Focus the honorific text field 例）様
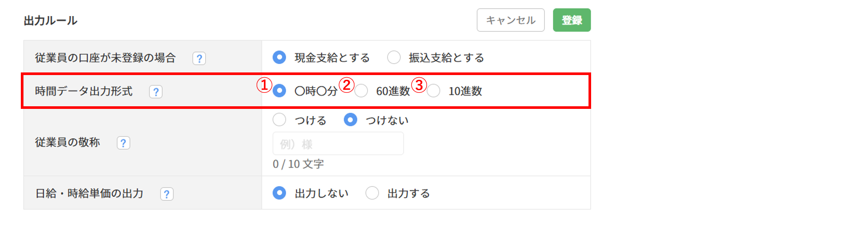Viewport: 868px width, 239px height. click(x=338, y=144)
